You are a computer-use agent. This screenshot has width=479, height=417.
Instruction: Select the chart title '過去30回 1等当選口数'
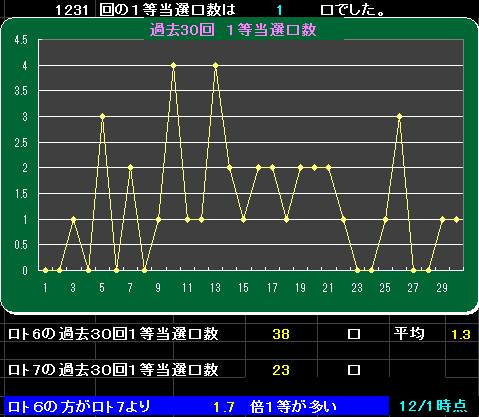tap(233, 30)
